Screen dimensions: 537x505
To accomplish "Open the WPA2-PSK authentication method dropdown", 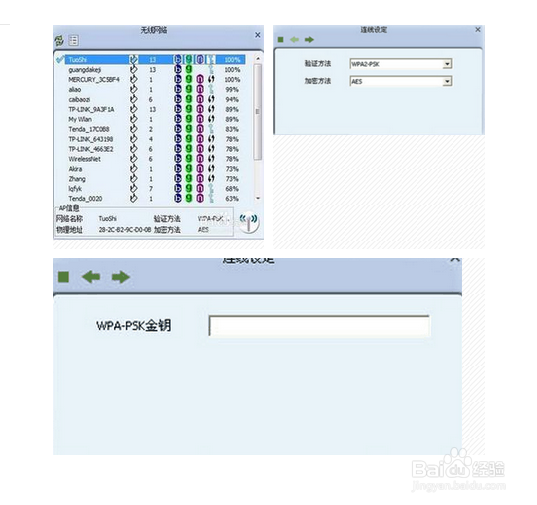I will [x=447, y=64].
